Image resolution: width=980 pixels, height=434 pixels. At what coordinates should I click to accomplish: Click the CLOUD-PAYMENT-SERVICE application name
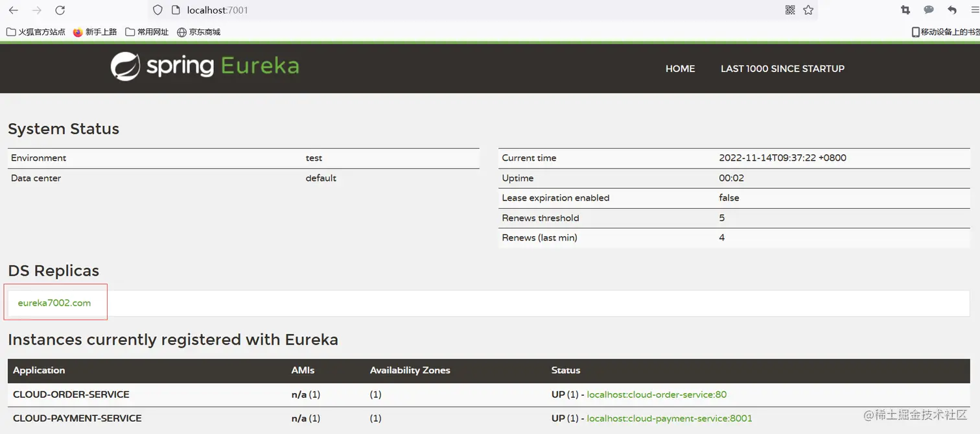click(x=77, y=418)
